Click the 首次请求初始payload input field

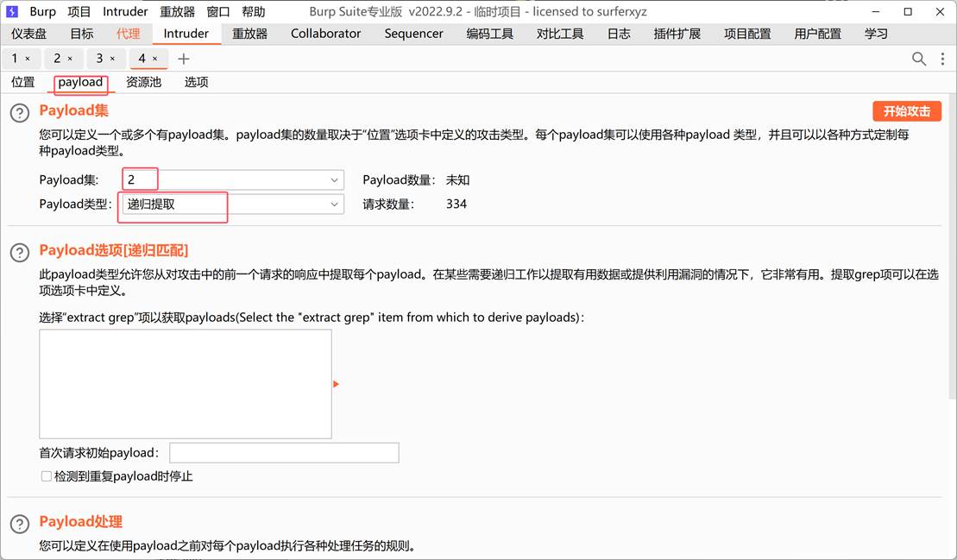[284, 453]
